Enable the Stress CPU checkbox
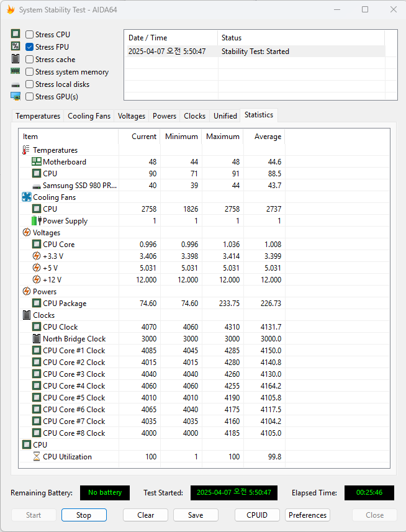406x532 pixels. click(x=30, y=35)
